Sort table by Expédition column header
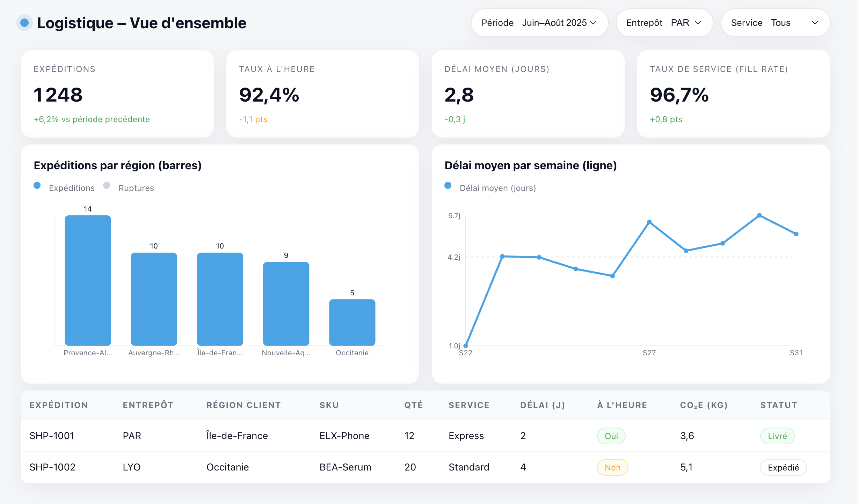 pos(59,405)
